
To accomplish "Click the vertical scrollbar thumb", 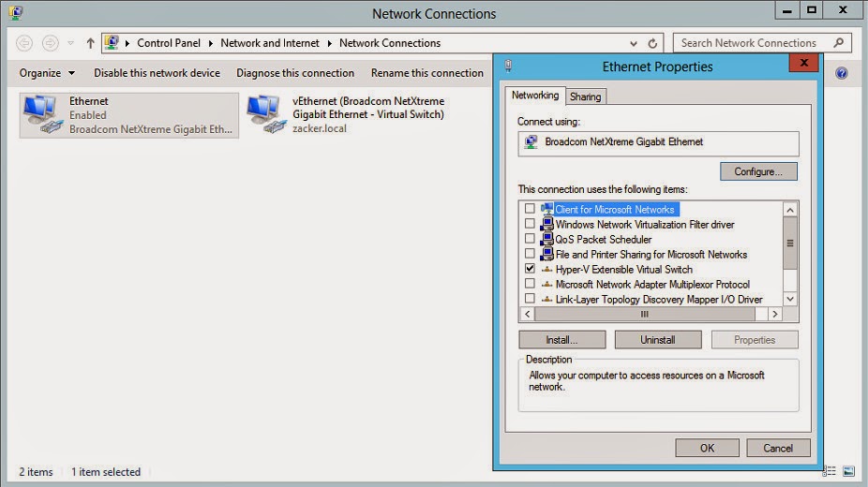I will 790,243.
